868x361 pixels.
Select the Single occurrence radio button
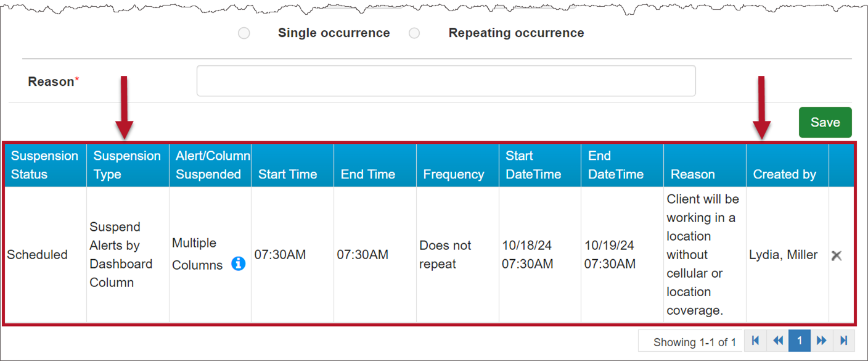coord(244,33)
